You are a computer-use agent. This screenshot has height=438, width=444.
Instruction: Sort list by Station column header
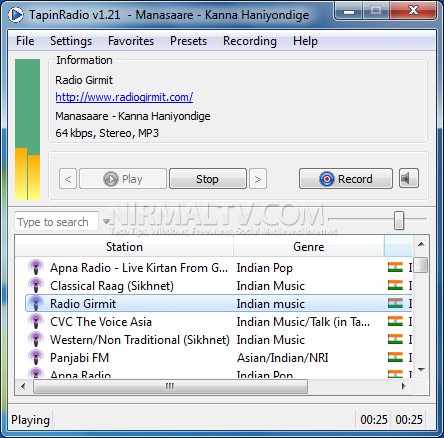124,247
